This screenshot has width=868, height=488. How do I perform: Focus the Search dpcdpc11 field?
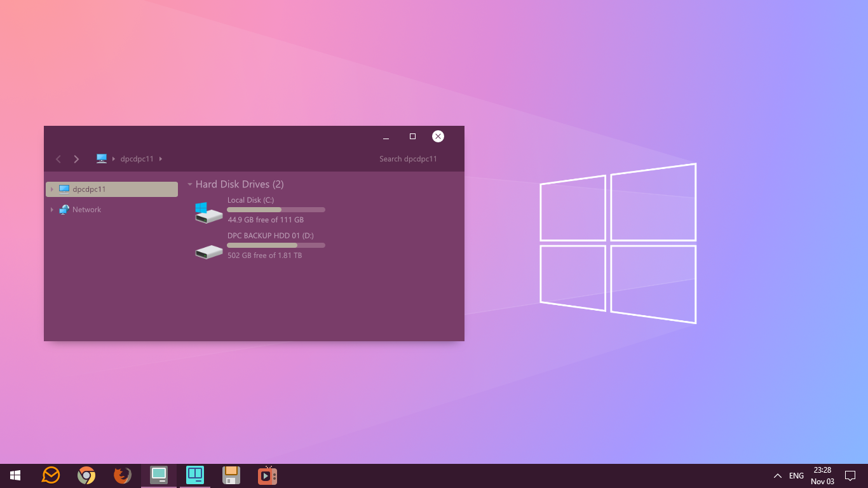tap(408, 159)
